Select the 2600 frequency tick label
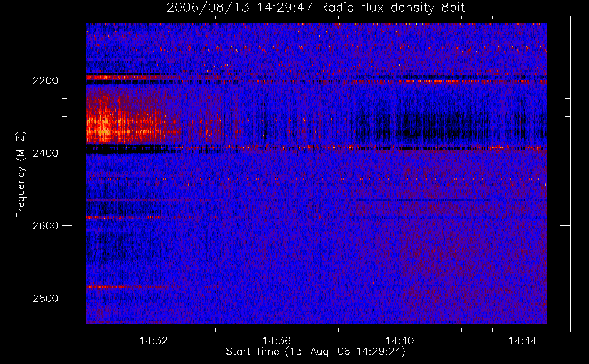This screenshot has width=589, height=364. [x=46, y=226]
